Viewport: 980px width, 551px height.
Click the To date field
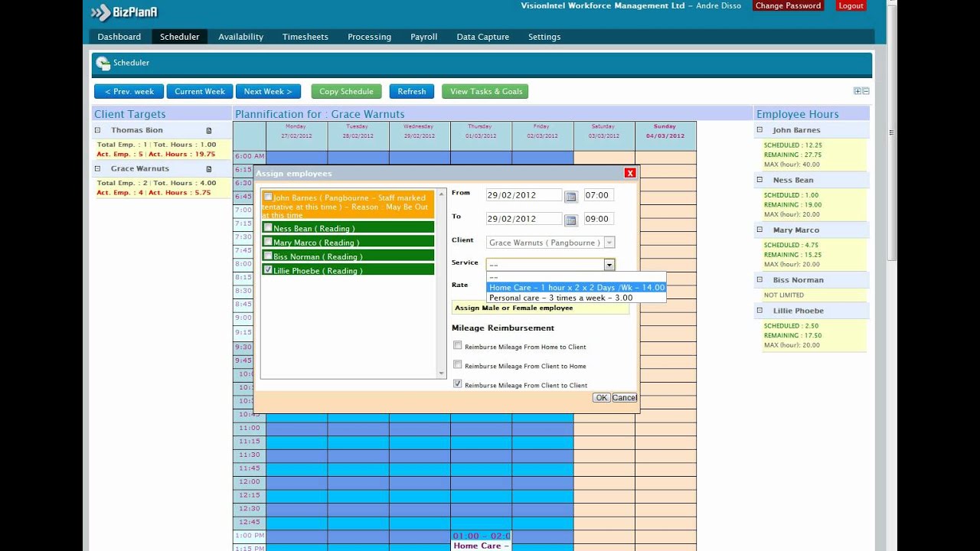[524, 219]
